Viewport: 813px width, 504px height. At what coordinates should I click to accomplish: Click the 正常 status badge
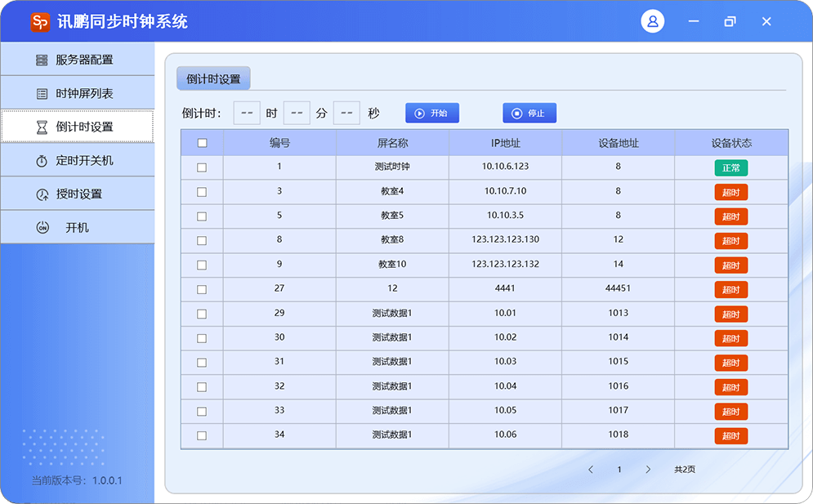tap(731, 167)
